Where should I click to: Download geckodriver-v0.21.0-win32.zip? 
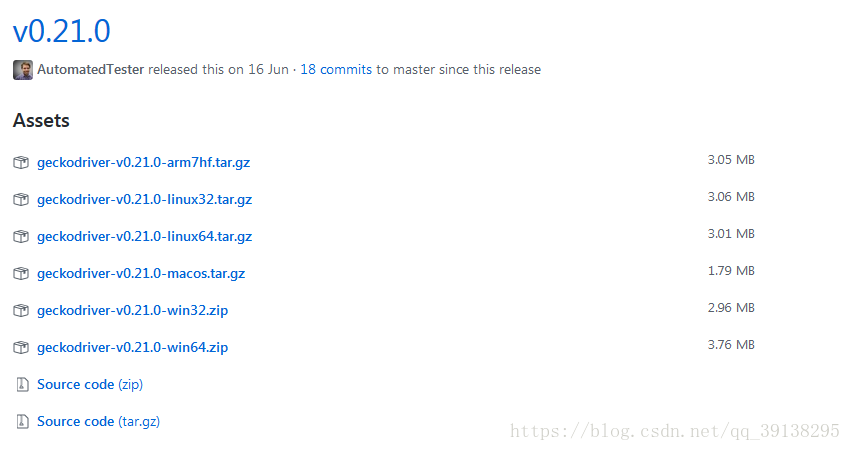(x=132, y=310)
